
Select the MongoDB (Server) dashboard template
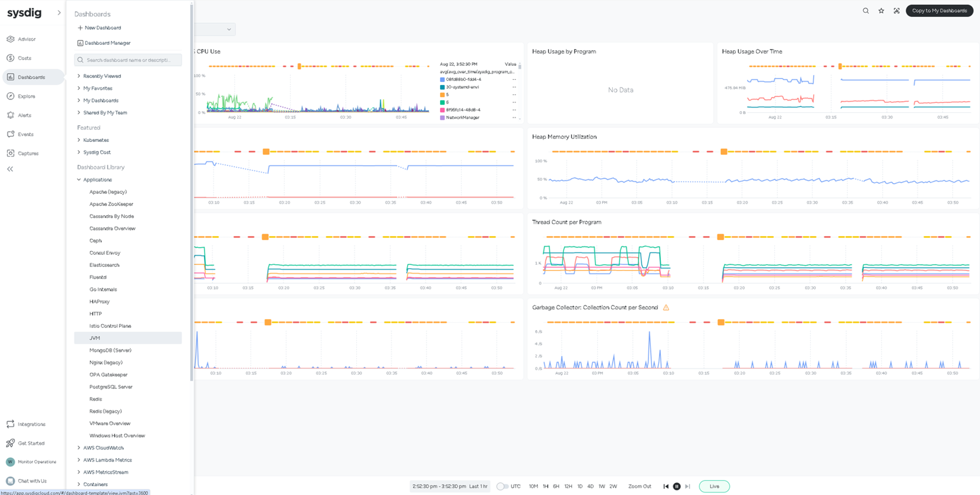coord(110,350)
